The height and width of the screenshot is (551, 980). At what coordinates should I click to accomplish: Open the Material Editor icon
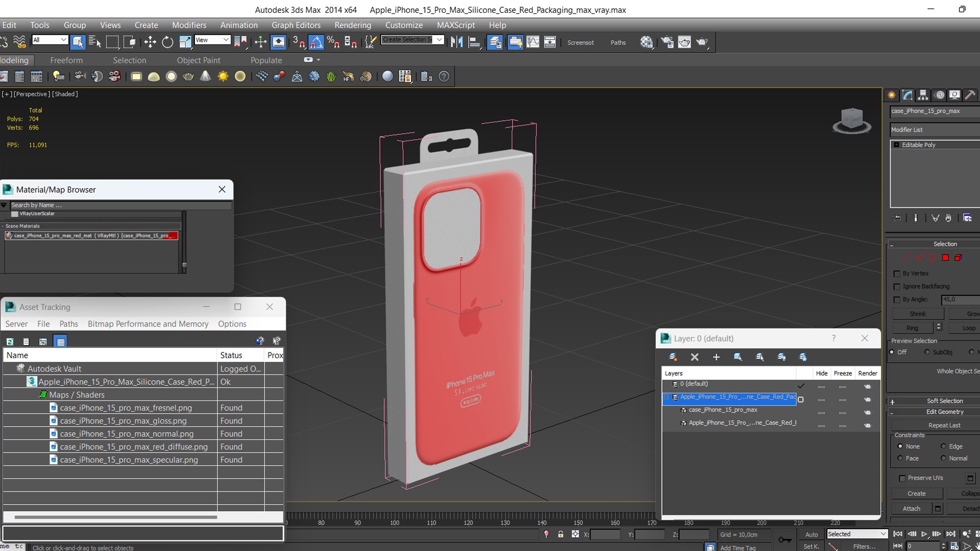pyautogui.click(x=646, y=42)
